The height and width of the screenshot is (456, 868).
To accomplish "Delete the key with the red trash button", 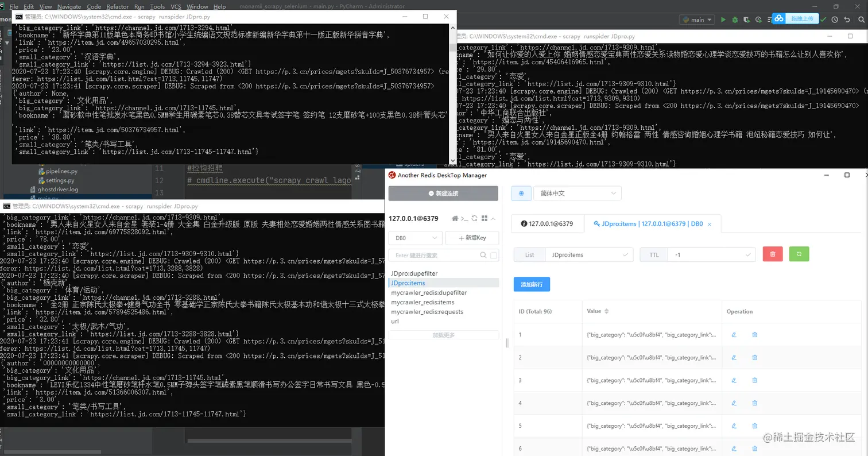I will coord(773,254).
